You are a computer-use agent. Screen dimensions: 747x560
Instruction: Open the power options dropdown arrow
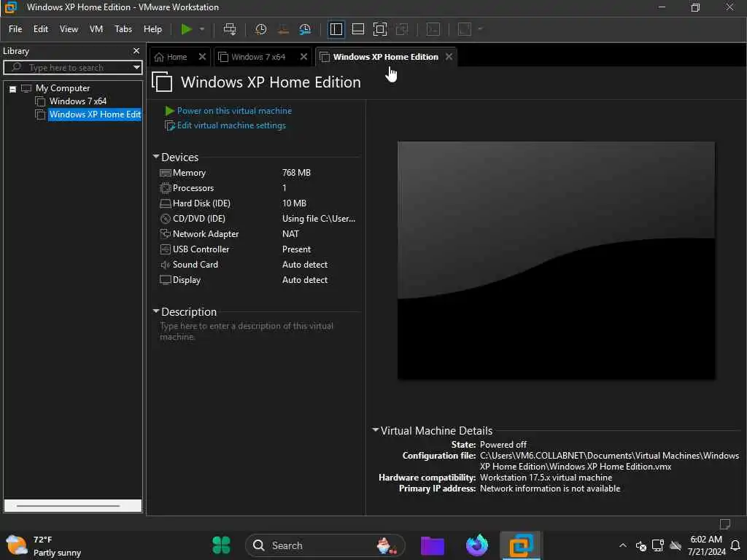click(x=202, y=29)
